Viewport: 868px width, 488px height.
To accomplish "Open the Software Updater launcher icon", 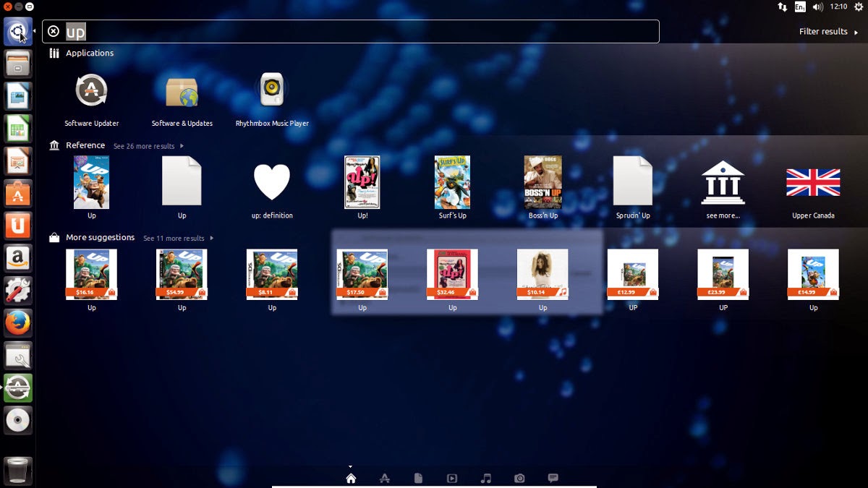I will (18, 388).
